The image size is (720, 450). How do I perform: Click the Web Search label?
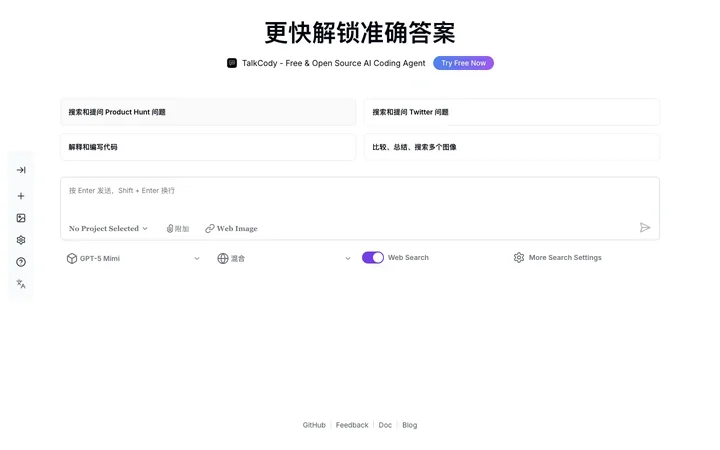(408, 258)
